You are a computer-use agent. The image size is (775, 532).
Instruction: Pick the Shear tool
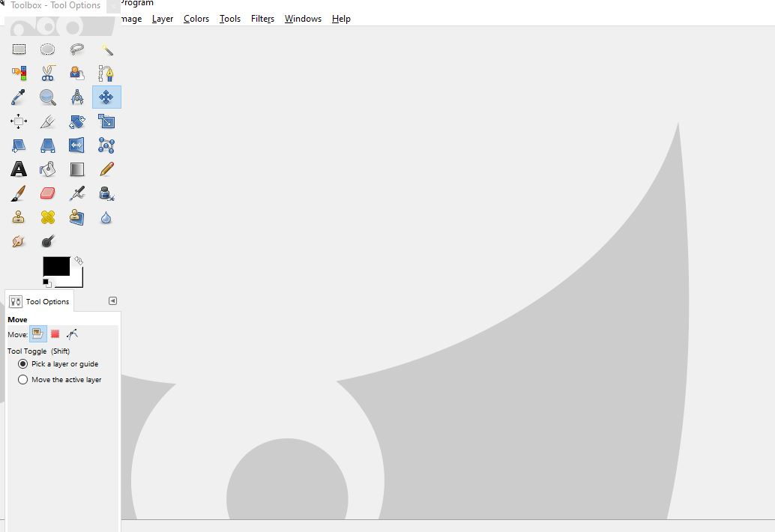(x=19, y=145)
